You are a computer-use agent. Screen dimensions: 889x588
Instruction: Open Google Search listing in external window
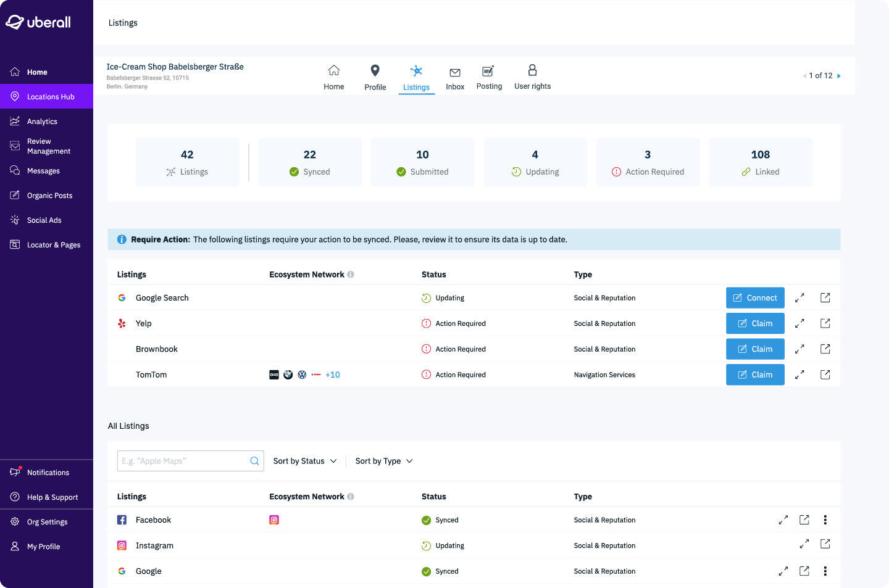[825, 298]
